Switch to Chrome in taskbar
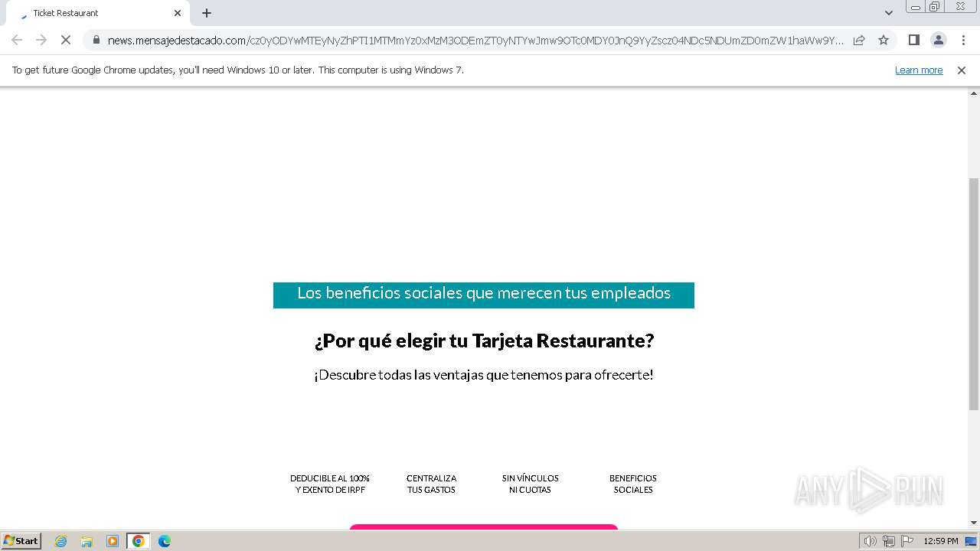The image size is (980, 551). [x=139, y=541]
